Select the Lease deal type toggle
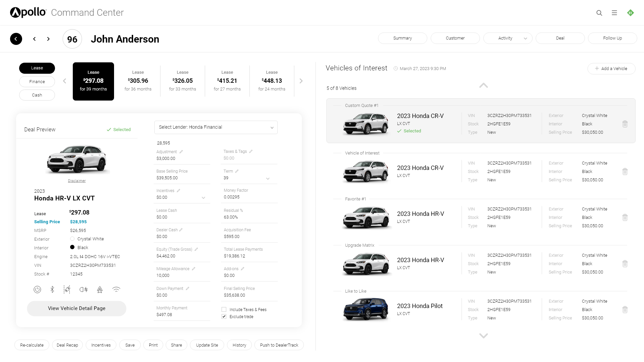 [37, 68]
